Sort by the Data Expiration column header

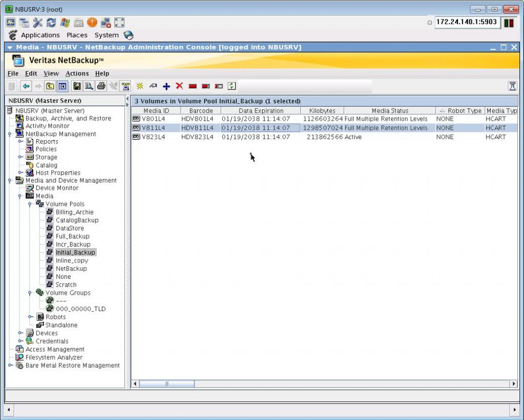point(261,110)
